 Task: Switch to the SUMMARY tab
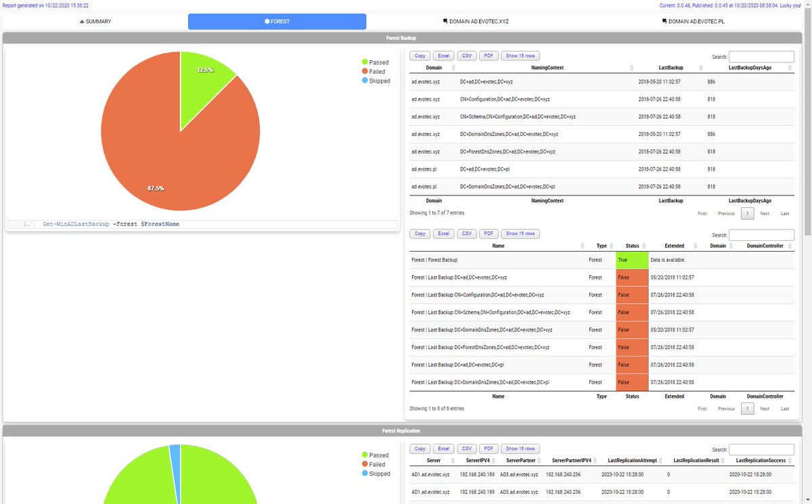[95, 21]
